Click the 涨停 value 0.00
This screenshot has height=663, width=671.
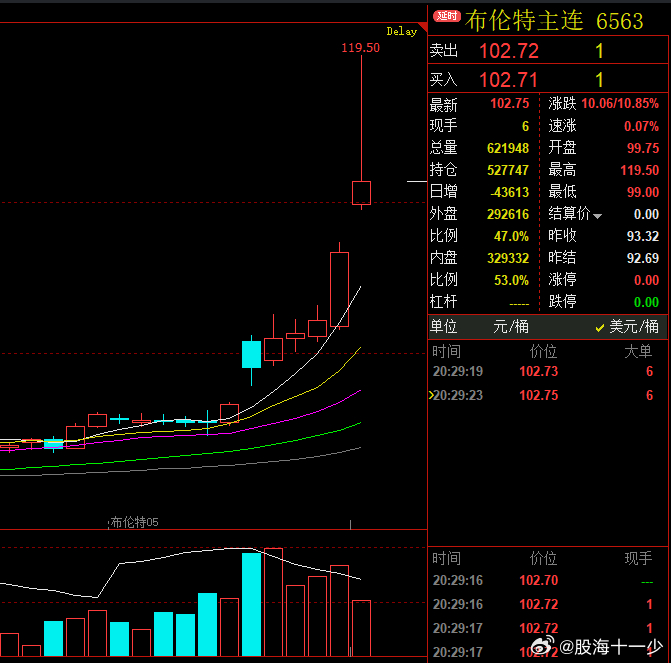coord(646,280)
